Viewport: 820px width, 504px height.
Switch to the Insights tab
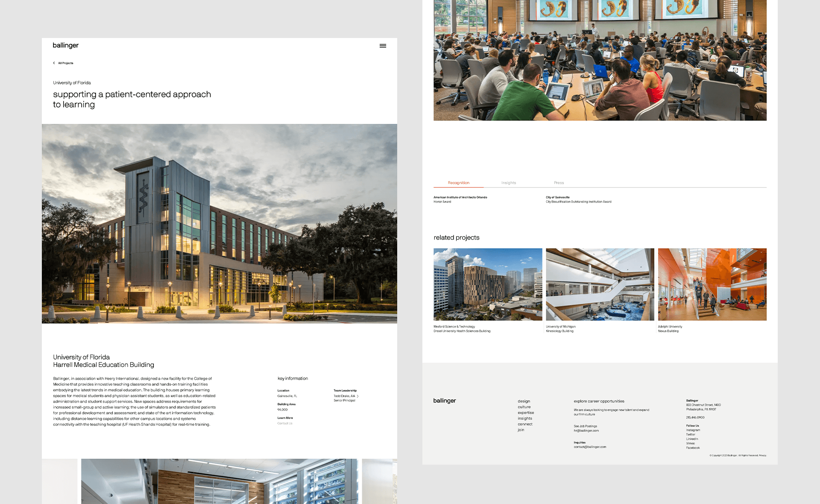tap(509, 183)
